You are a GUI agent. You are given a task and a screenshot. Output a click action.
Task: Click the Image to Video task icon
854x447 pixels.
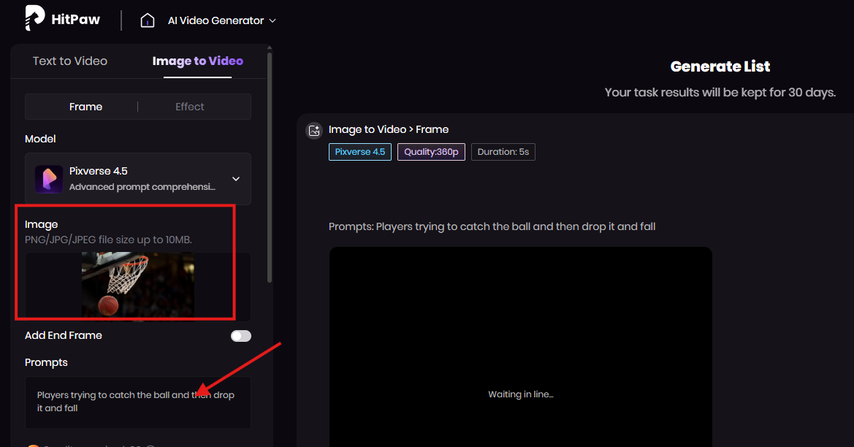coord(314,130)
